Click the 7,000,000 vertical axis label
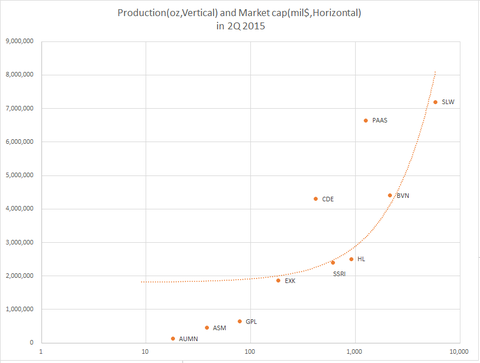The width and height of the screenshot is (480, 363). 20,108
